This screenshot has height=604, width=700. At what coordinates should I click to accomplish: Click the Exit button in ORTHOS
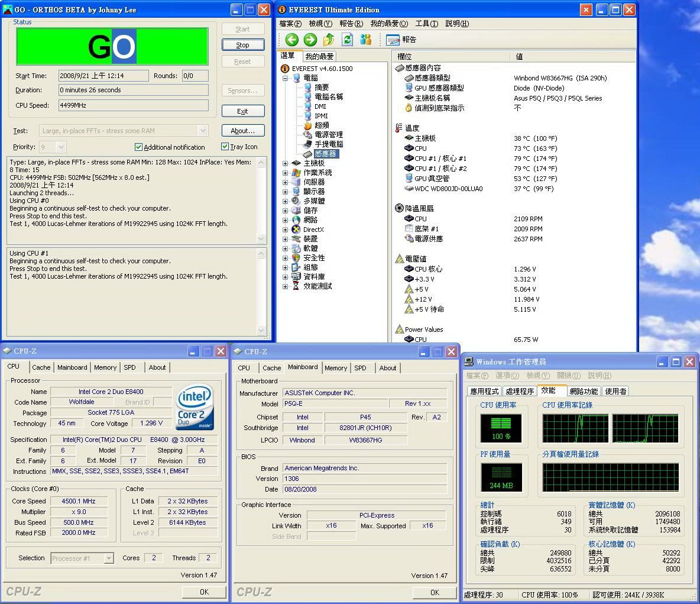tap(243, 111)
